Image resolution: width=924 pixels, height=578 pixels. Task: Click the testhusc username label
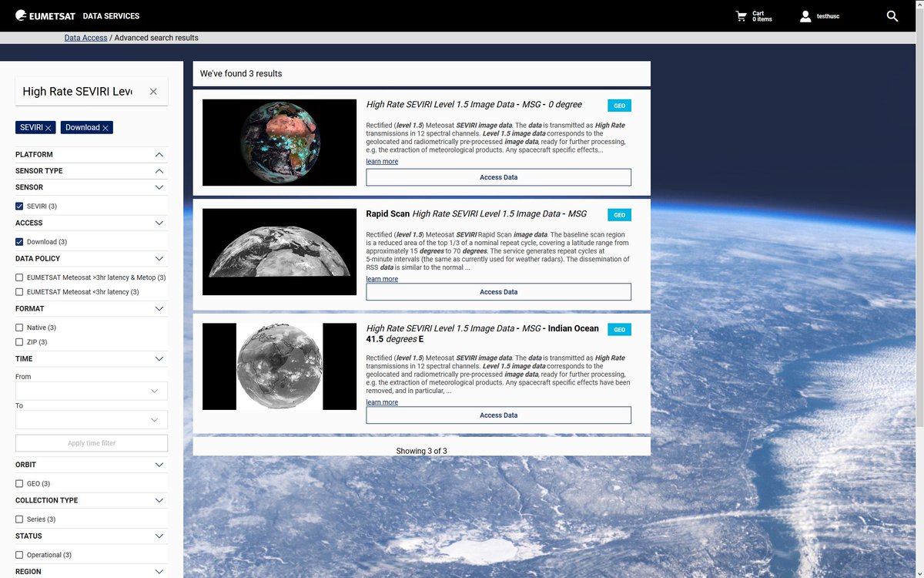828,16
